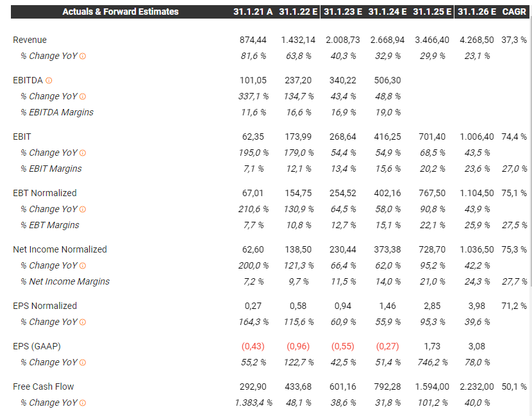The image size is (532, 416).
Task: Click the EPS (GAAP) row label
Action: 36,346
